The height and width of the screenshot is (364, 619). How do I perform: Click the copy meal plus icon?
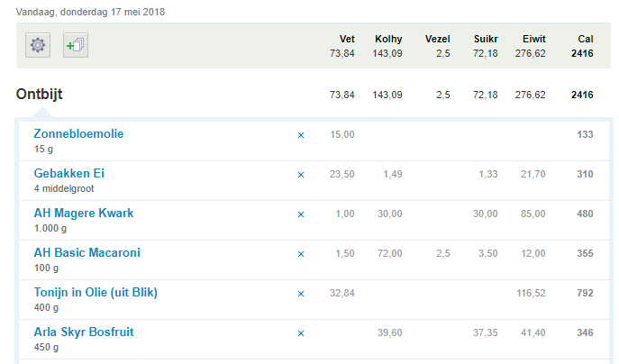76,45
